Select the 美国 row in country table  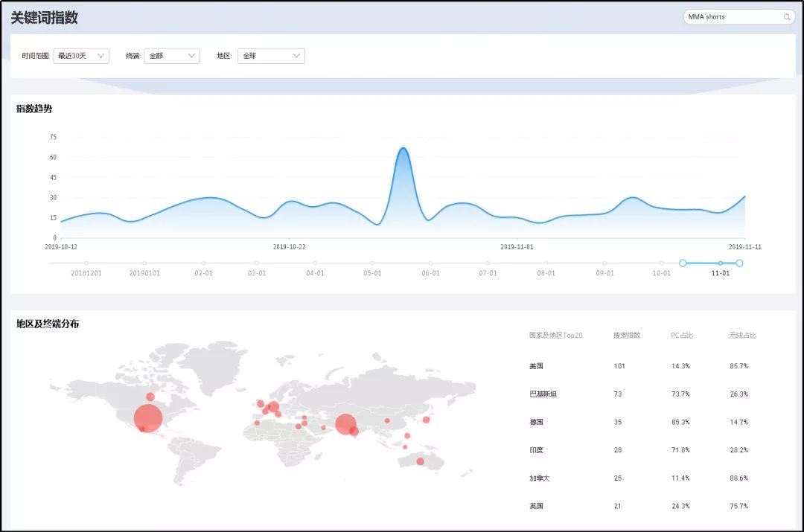(x=536, y=366)
